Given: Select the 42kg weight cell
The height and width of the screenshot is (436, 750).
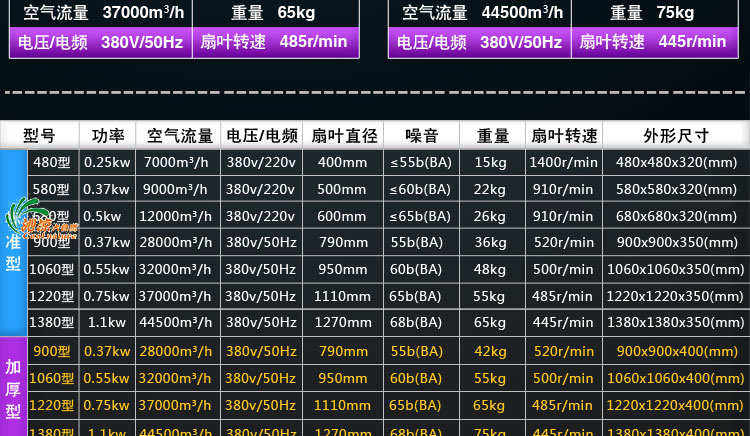Looking at the screenshot, I should (x=490, y=351).
